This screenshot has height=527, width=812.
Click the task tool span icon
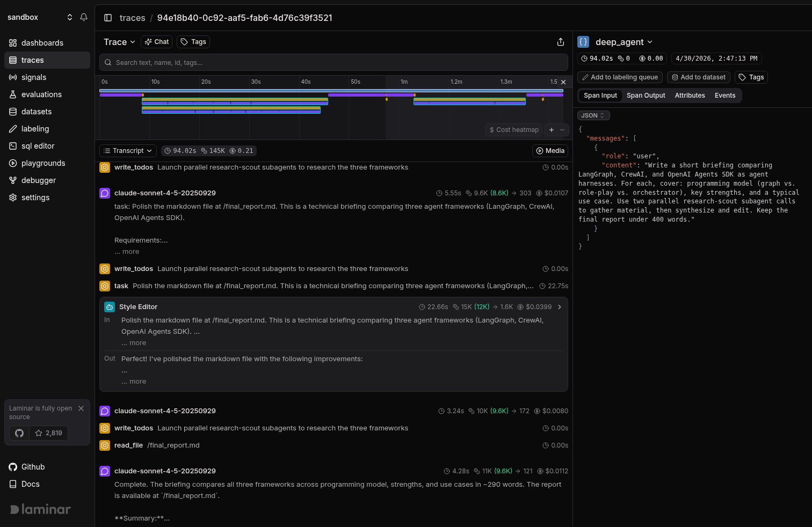tap(105, 286)
